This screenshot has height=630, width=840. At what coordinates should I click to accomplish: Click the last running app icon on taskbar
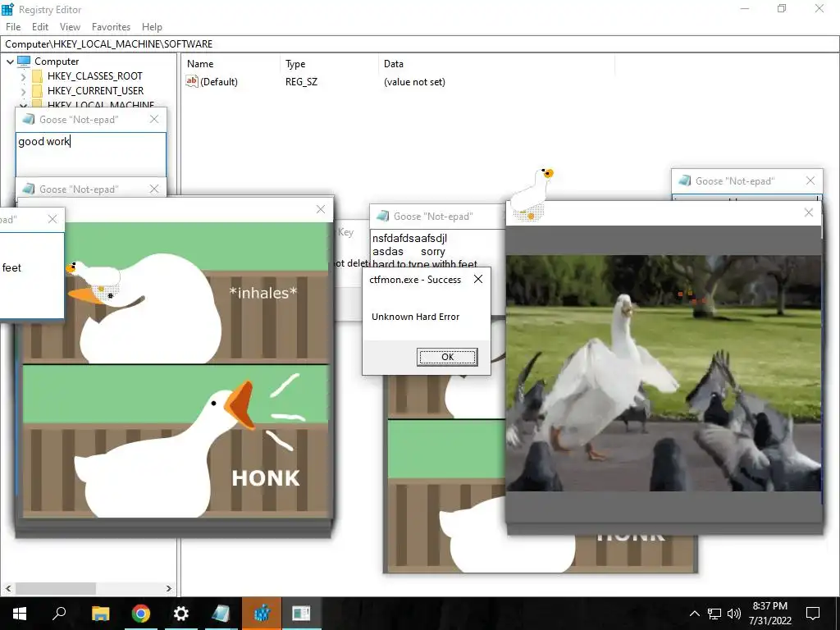coord(301,614)
